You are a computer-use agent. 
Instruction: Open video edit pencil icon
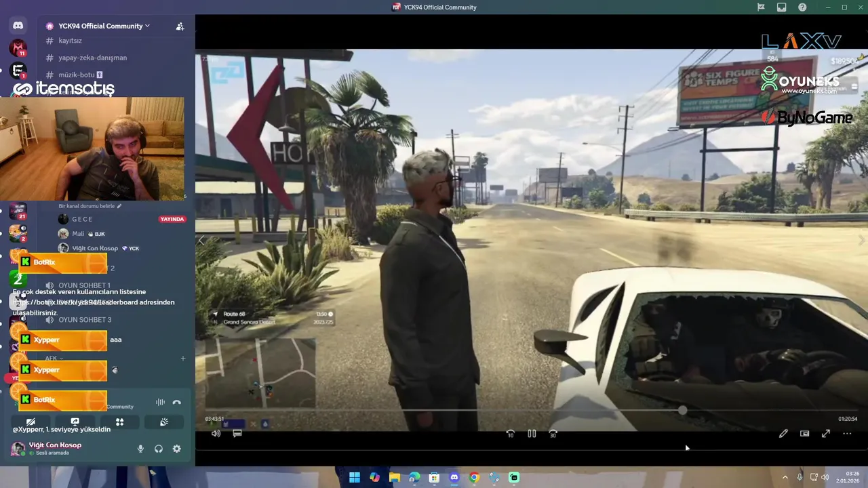tap(783, 434)
